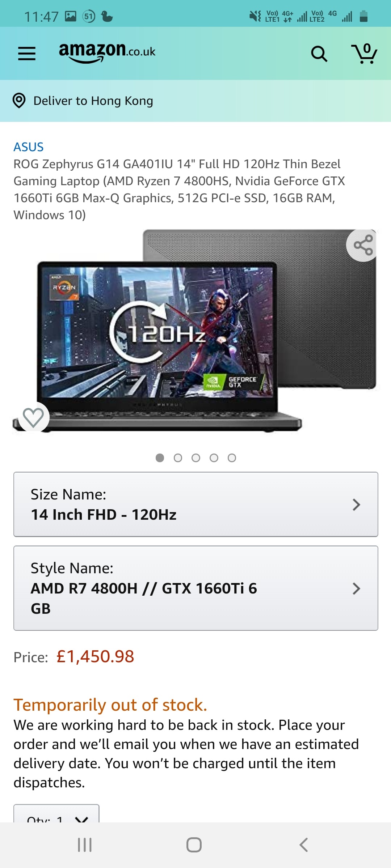Tap the delivery location pin icon

[19, 101]
